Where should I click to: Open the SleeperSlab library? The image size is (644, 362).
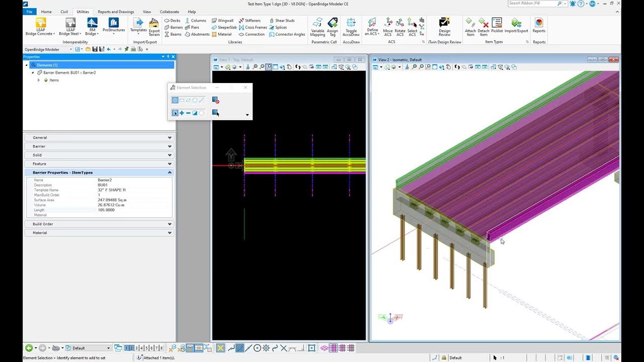[224, 28]
